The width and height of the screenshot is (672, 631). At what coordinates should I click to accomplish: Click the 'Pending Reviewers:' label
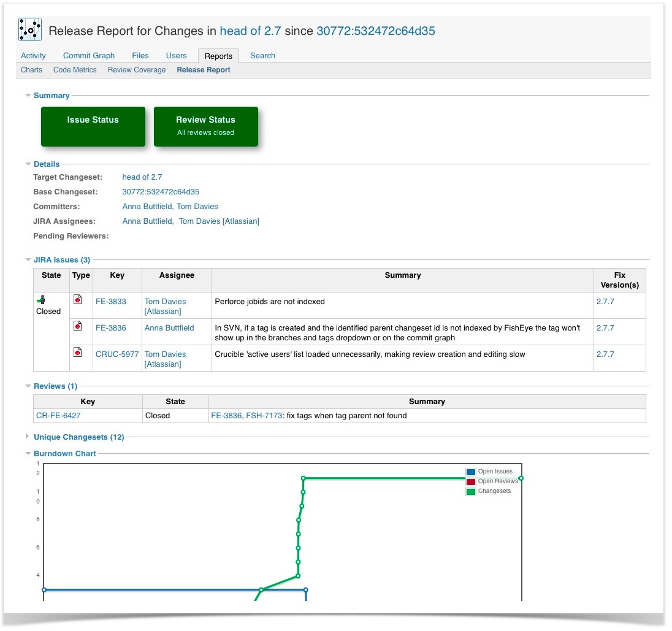pyautogui.click(x=71, y=235)
